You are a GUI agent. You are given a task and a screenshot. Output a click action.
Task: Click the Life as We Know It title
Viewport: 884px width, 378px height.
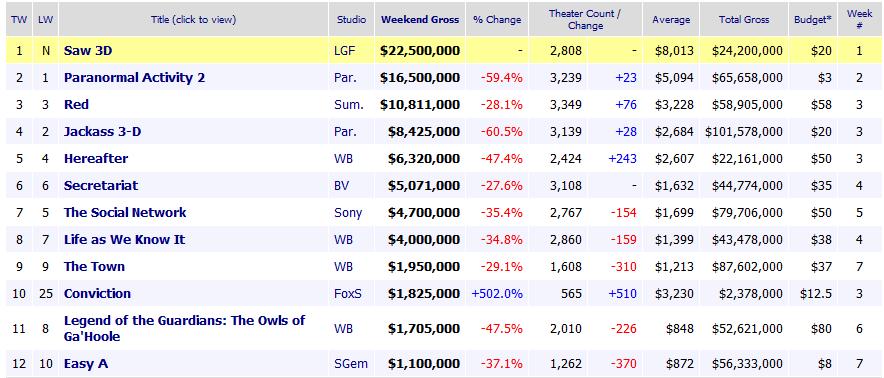pos(125,240)
